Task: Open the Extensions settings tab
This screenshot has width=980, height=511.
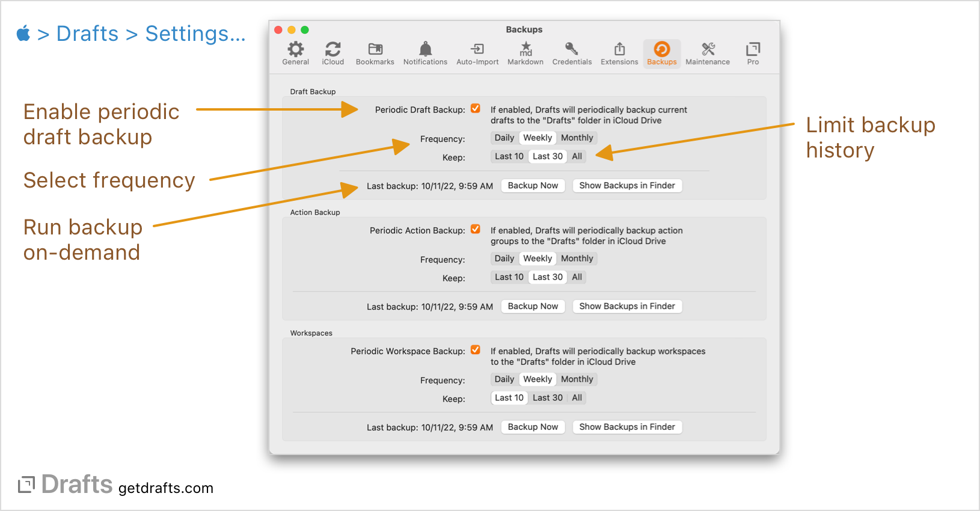Action: (619, 54)
